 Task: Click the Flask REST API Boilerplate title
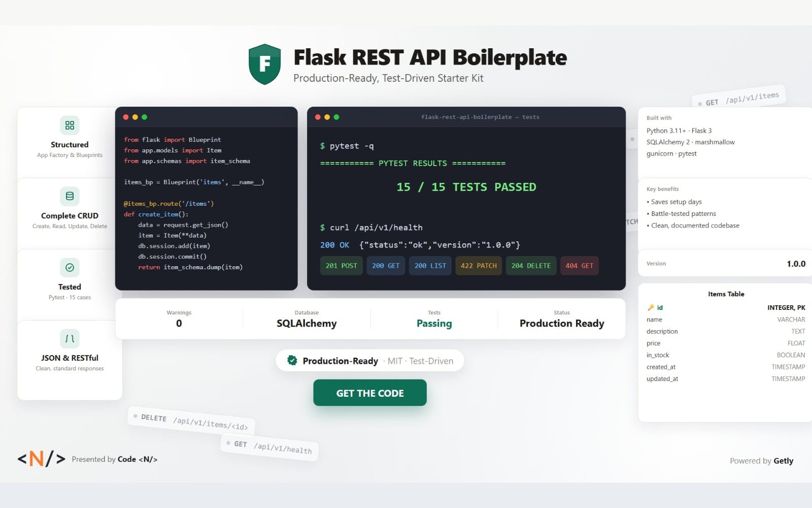[430, 57]
